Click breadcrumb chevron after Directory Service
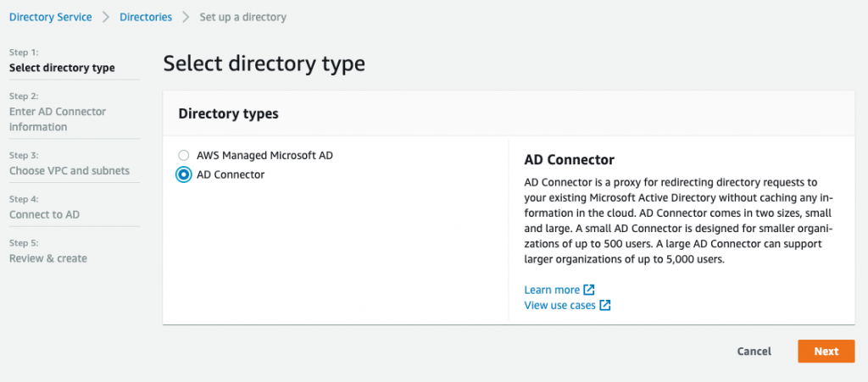The image size is (868, 382). coord(106,17)
